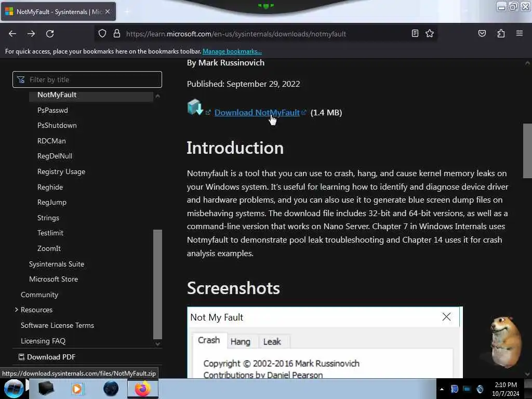Open Licensing FAQ in the sidebar

coord(43,341)
